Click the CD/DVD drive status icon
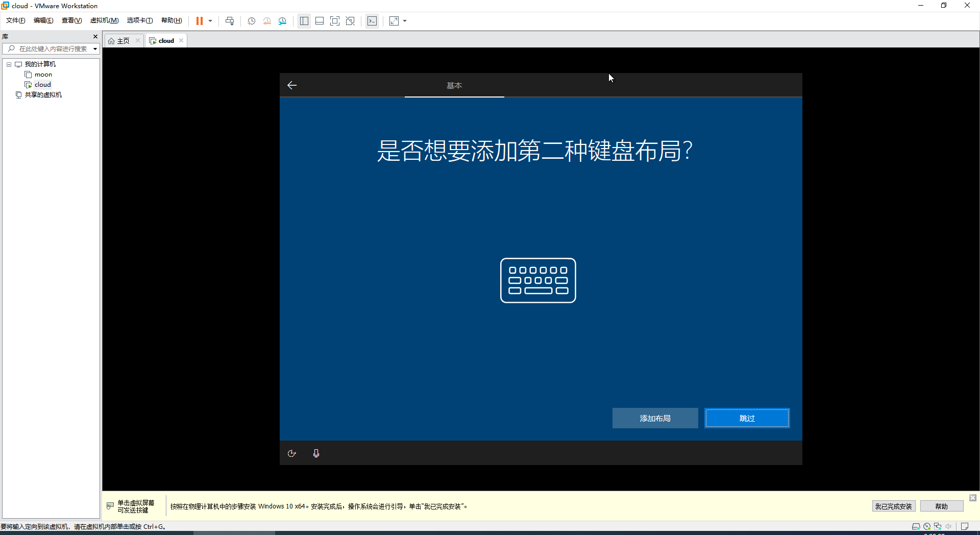The image size is (980, 535). click(x=927, y=526)
